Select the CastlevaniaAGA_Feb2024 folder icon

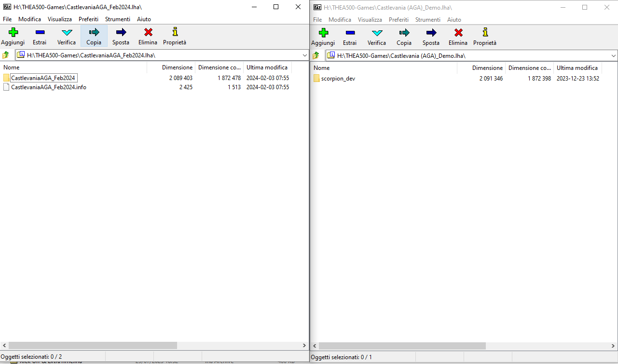point(6,78)
